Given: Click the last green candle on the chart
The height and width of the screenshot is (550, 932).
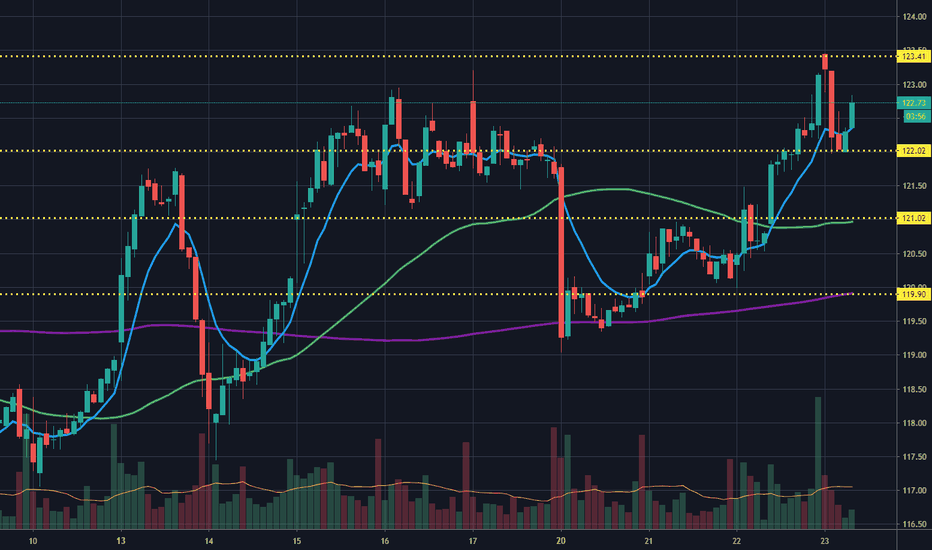Looking at the screenshot, I should click(852, 115).
